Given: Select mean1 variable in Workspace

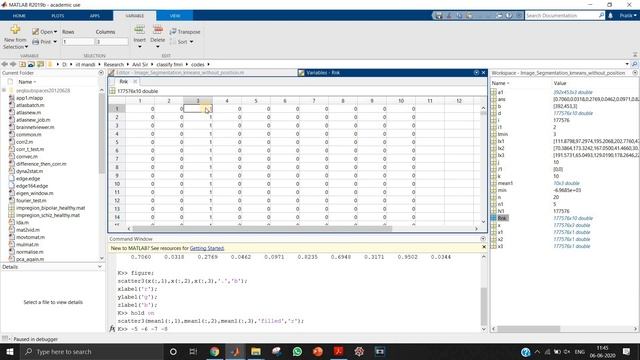Looking at the screenshot, I should [505, 183].
